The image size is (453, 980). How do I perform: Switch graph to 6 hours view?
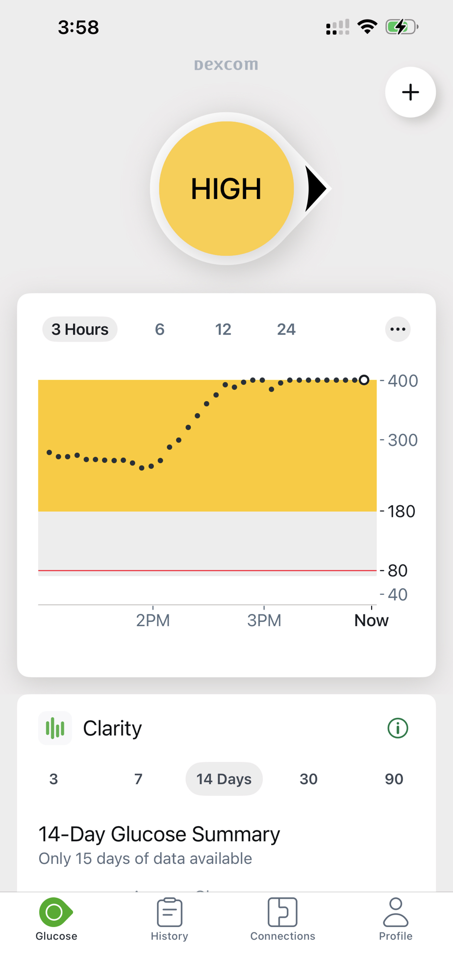[x=160, y=329]
